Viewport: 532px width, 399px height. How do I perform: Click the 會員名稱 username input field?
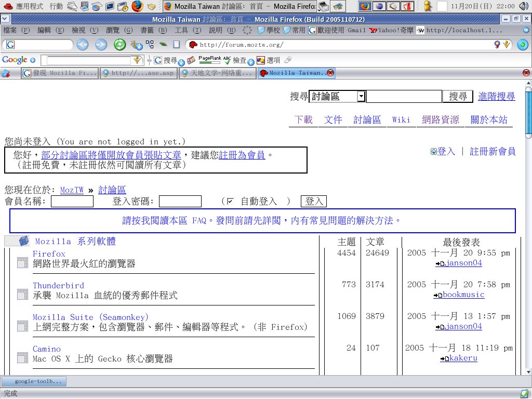[x=72, y=202]
